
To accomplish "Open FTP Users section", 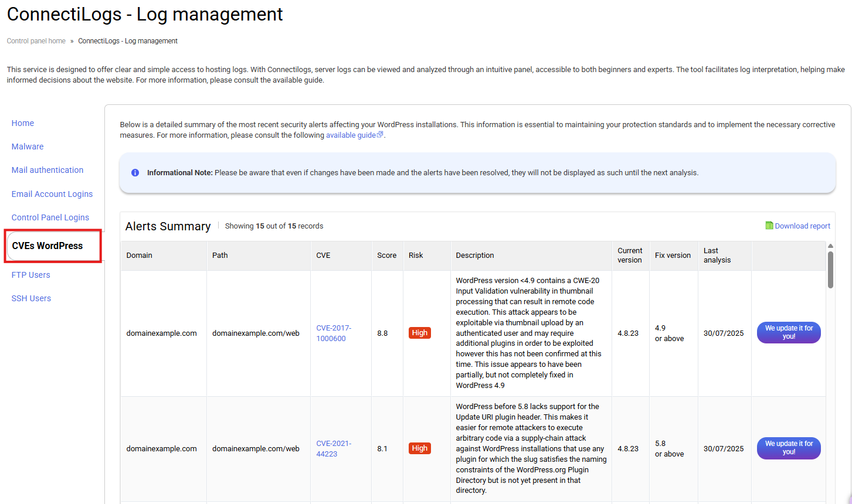I will click(31, 275).
